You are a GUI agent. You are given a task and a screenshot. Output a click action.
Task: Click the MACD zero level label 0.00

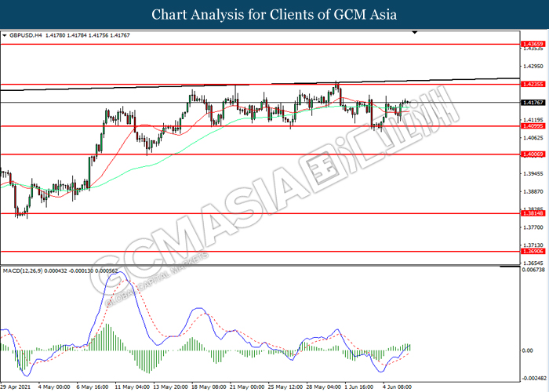coord(527,350)
